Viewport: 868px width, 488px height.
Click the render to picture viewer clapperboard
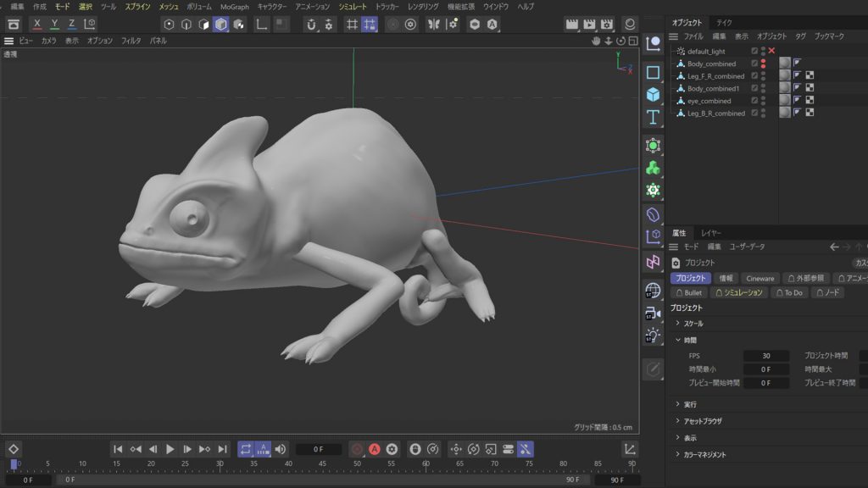(590, 25)
